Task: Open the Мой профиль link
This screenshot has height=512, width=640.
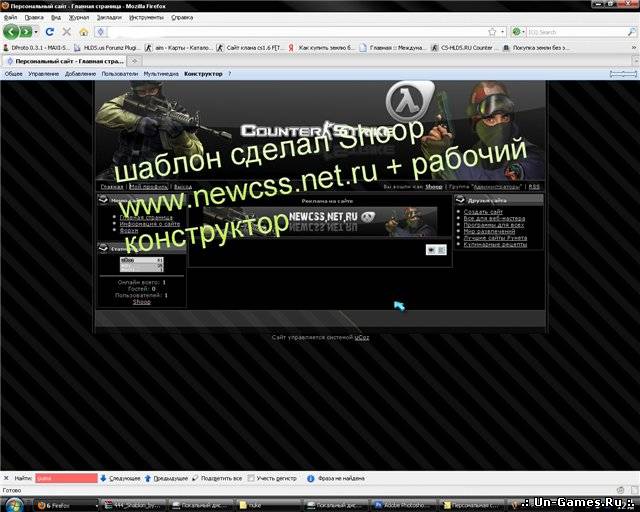Action: tap(149, 187)
